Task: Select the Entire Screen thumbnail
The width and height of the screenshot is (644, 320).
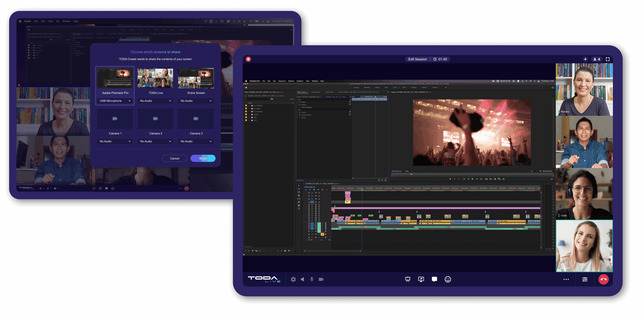Action: (196, 78)
